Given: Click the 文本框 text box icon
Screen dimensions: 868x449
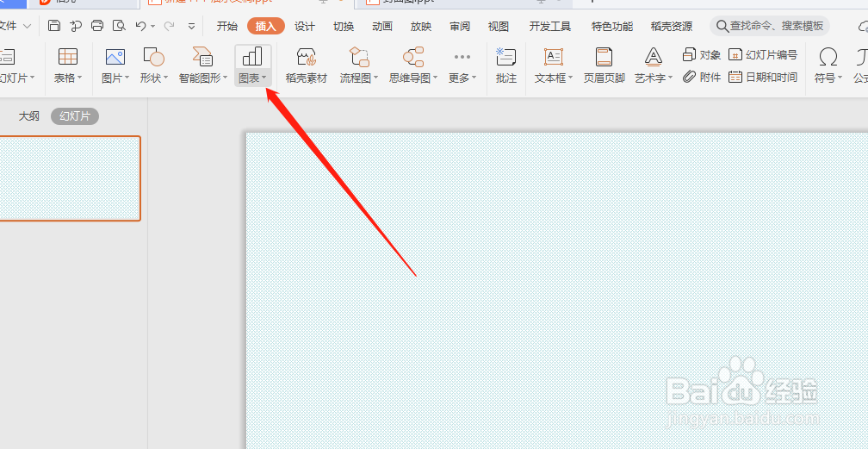Looking at the screenshot, I should [x=554, y=57].
